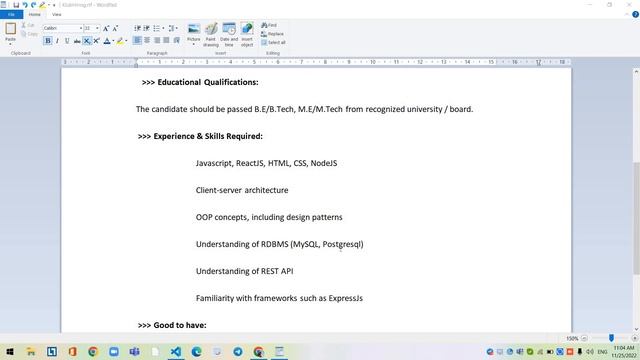Zoom in using the plus button
The height and width of the screenshot is (360, 640).
click(634, 338)
